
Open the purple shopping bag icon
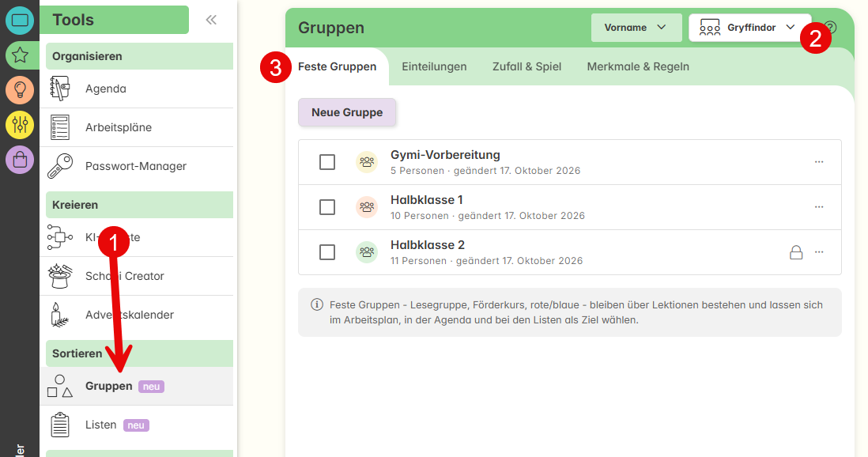[x=20, y=160]
